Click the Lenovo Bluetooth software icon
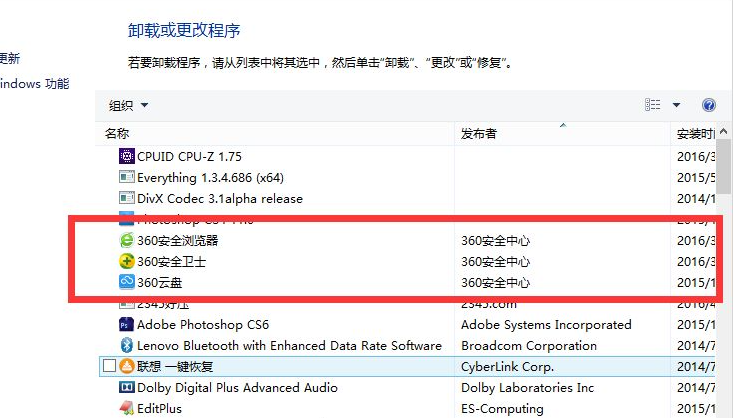This screenshot has width=733, height=418. [x=126, y=346]
